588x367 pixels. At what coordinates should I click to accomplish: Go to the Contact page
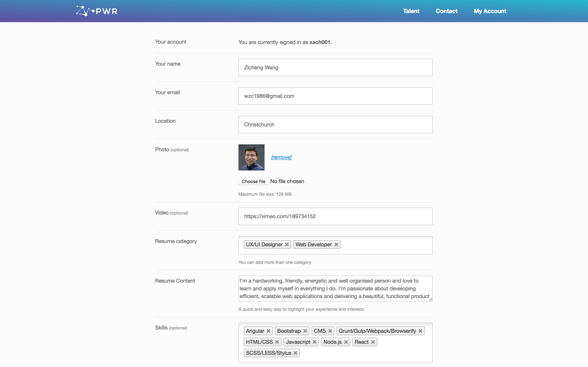coord(446,11)
